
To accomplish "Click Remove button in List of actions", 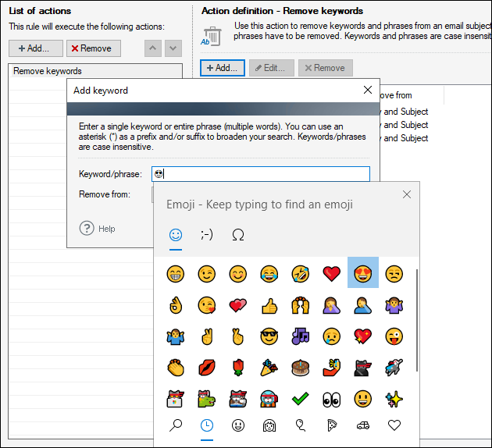I will pyautogui.click(x=94, y=48).
